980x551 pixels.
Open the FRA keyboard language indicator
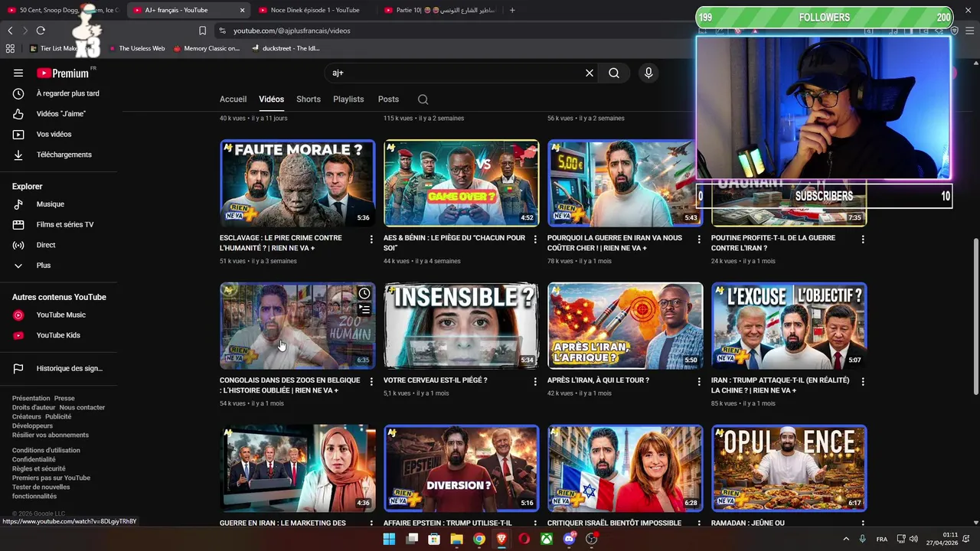tap(882, 539)
